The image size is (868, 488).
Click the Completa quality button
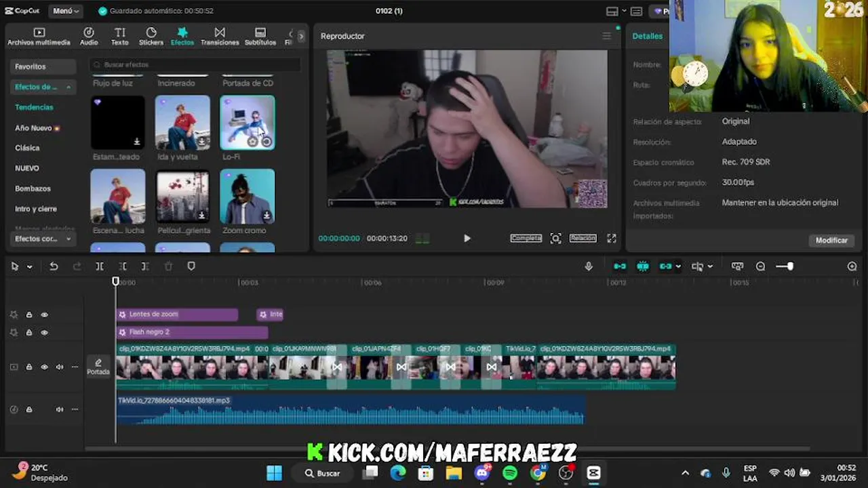click(526, 239)
